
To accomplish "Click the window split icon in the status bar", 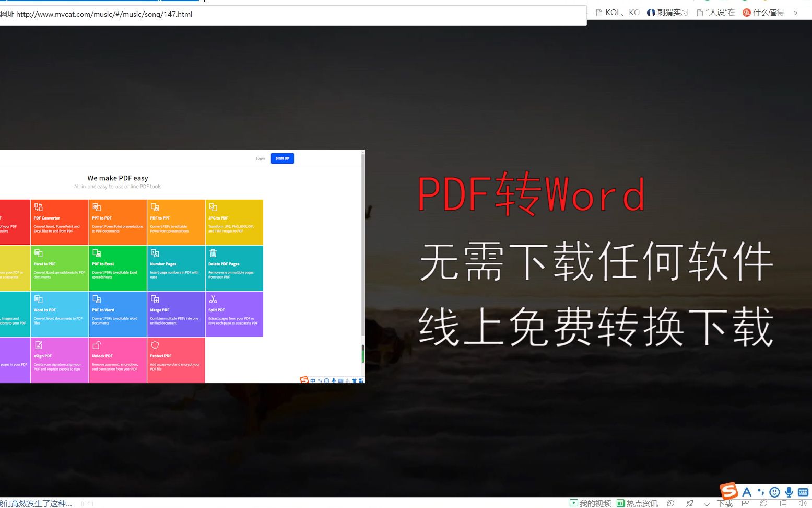I will point(783,503).
